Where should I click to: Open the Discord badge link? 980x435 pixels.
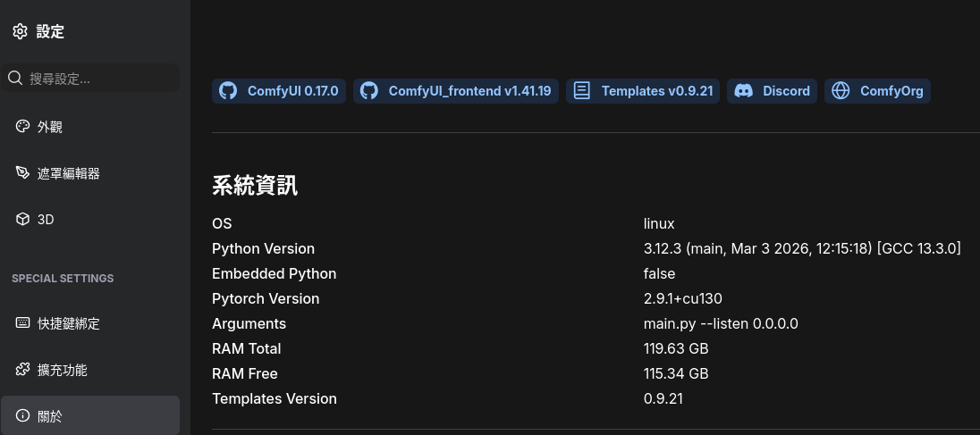(x=772, y=91)
